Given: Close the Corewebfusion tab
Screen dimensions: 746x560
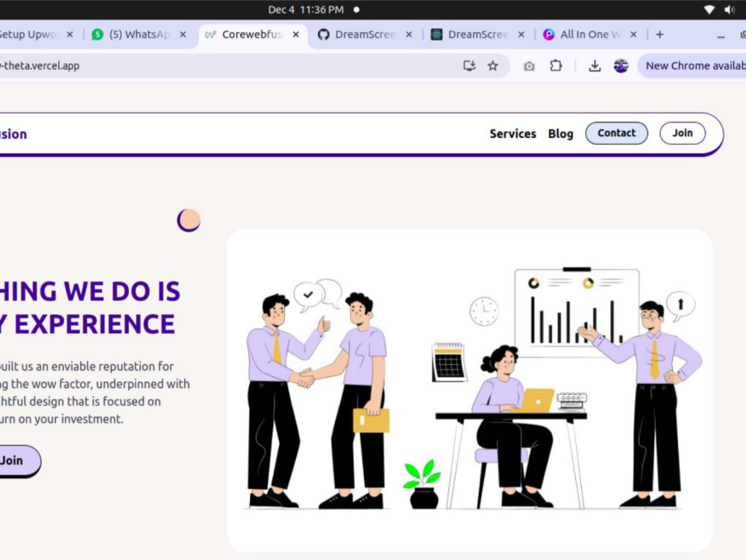Looking at the screenshot, I should [x=296, y=35].
